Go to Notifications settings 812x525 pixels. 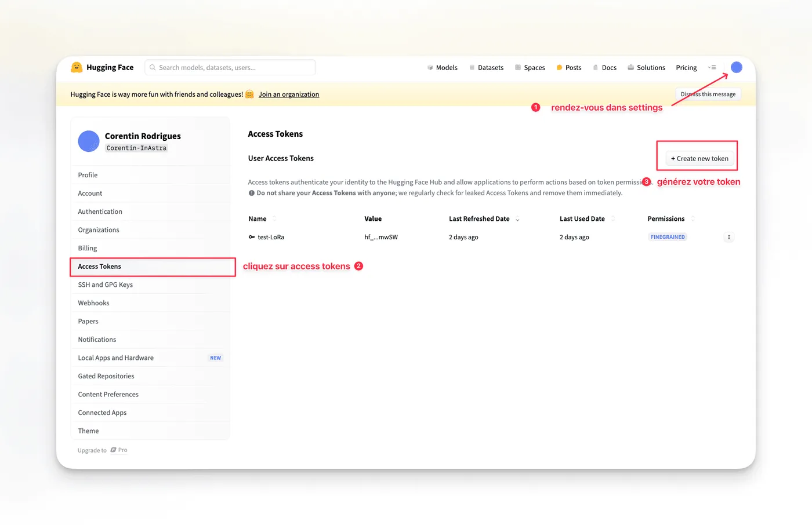point(150,340)
